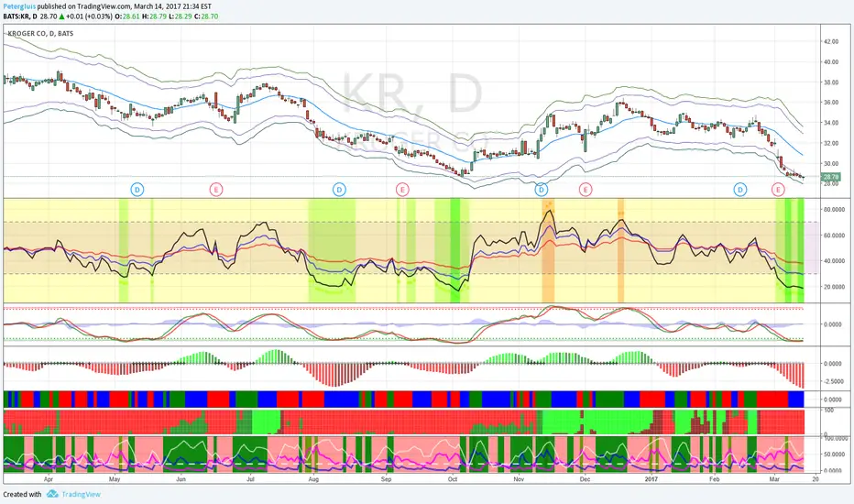This screenshot has height=504, width=854.
Task: Click the Apr label on time axis
Action: click(49, 479)
